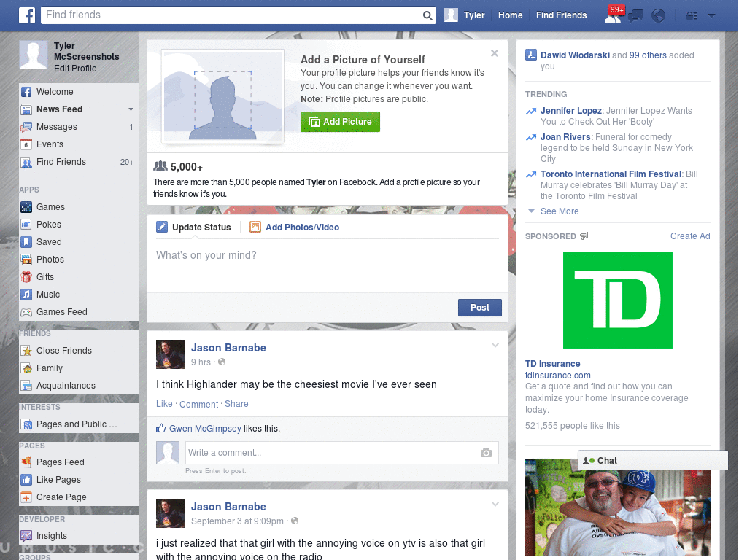Open Dawid Wlodarski profile link
The image size is (747, 560).
pos(575,55)
